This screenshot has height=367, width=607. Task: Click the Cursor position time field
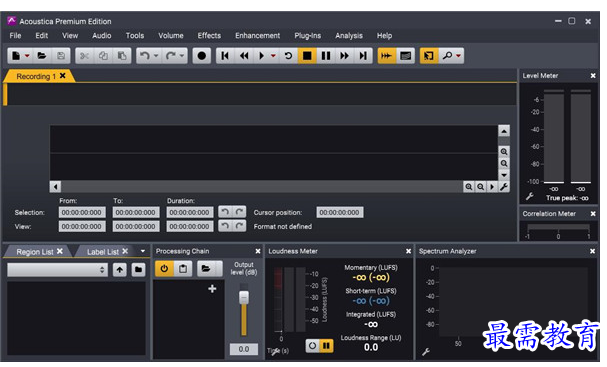[340, 213]
